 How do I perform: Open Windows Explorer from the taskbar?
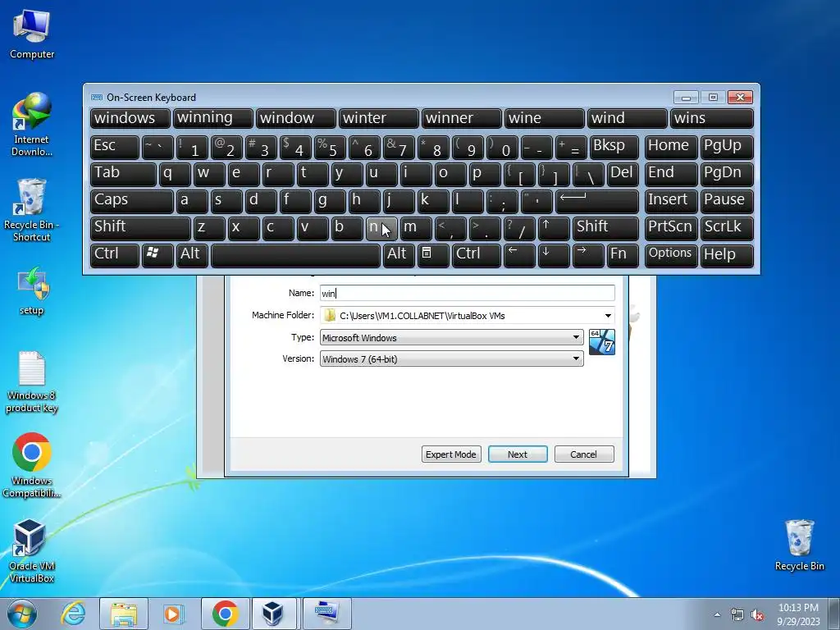(124, 614)
